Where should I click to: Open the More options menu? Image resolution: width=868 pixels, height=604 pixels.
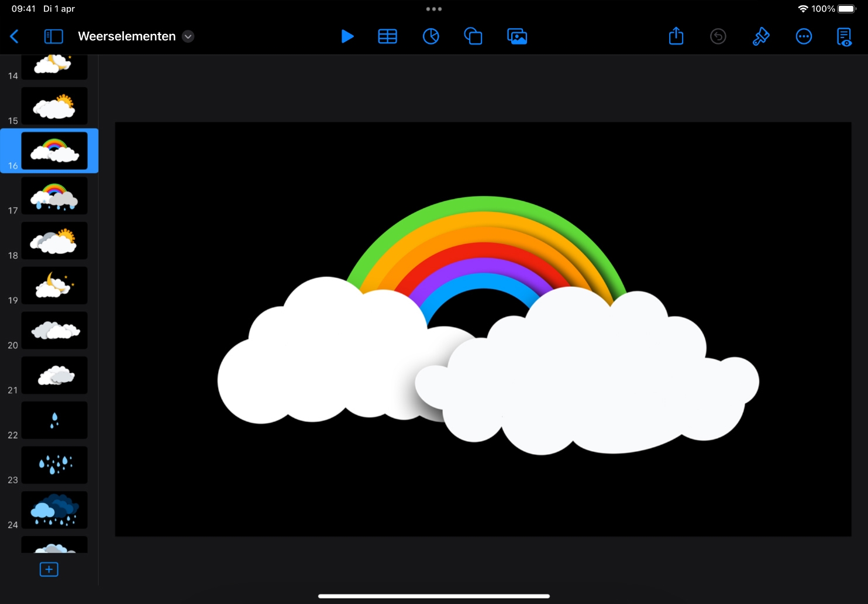pyautogui.click(x=804, y=36)
